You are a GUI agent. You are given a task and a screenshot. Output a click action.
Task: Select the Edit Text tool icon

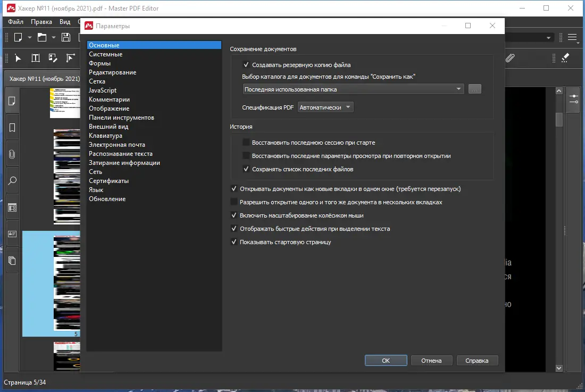tap(36, 58)
